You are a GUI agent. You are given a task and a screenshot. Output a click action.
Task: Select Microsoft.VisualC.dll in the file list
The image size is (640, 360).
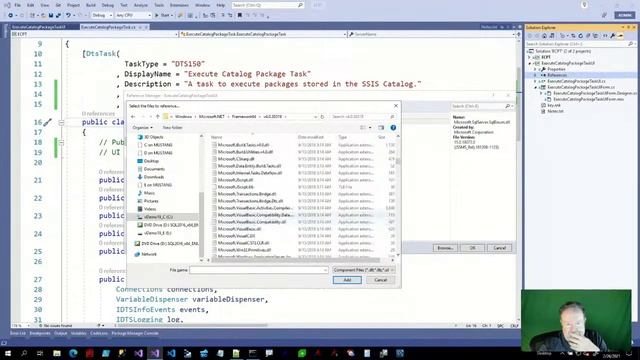tap(236, 236)
